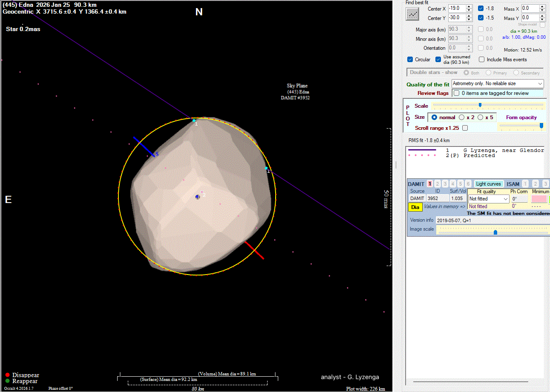Choose the x 5 plot size option
The image size is (550, 392).
[480, 117]
